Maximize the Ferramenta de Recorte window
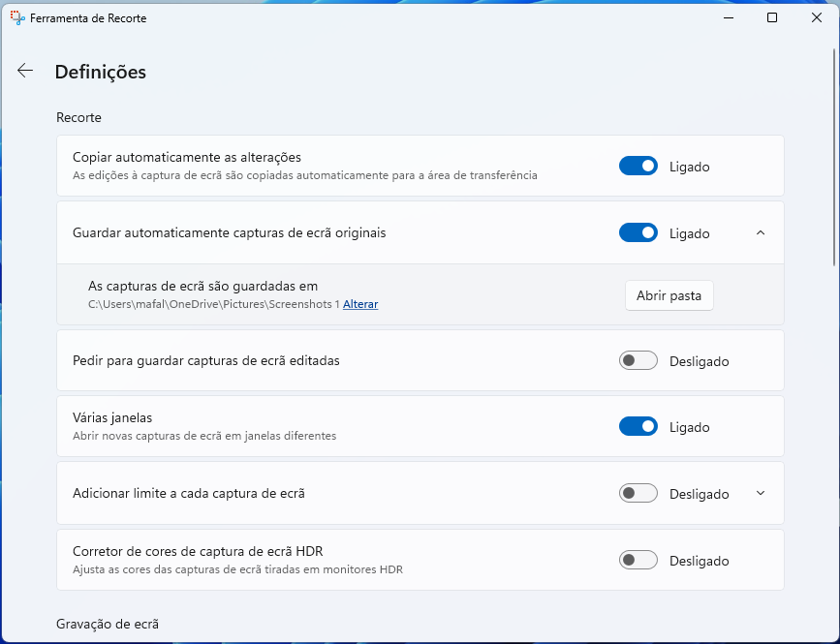 pyautogui.click(x=772, y=17)
